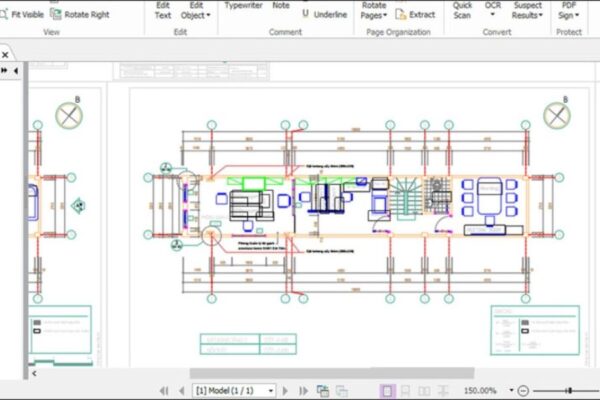Activate the Typewriter comment tool
Image resolution: width=600 pixels, height=400 pixels.
[244, 5]
